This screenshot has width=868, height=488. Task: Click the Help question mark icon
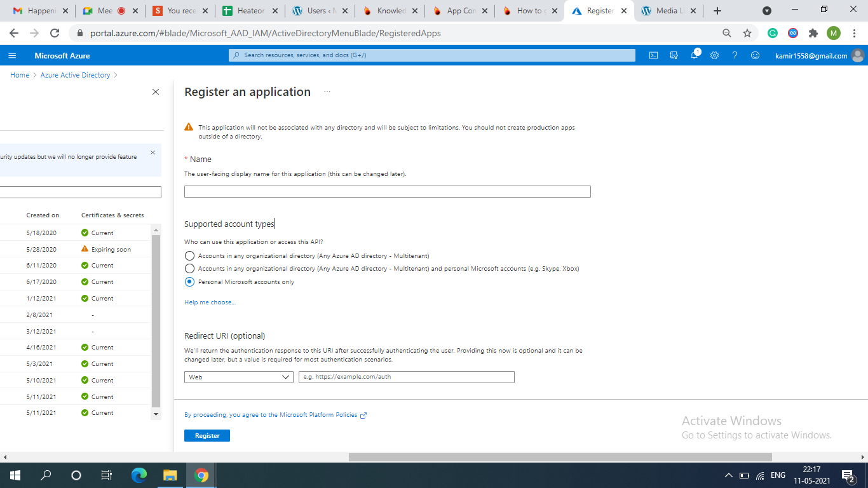[x=735, y=55]
